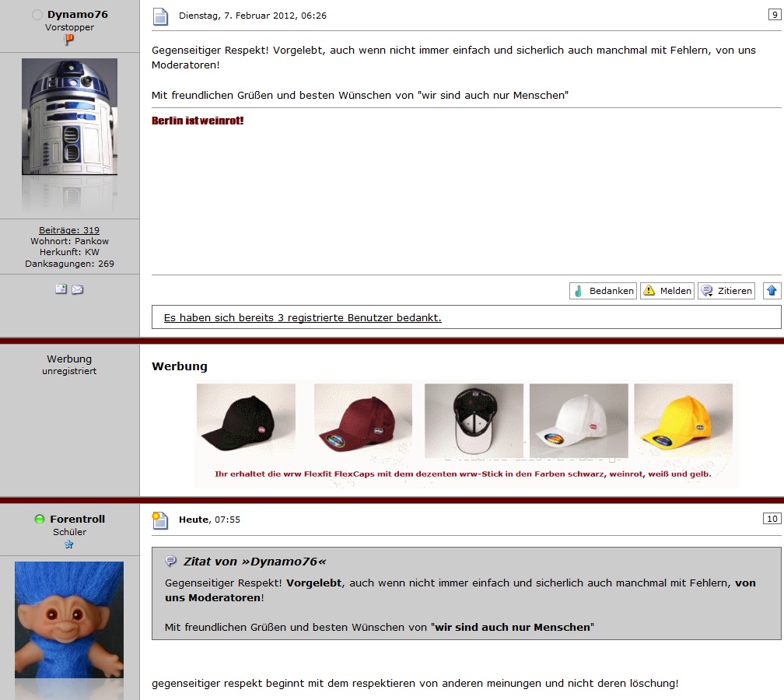Click the R2-D2 avatar image
The width and height of the screenshot is (784, 700).
tap(69, 117)
